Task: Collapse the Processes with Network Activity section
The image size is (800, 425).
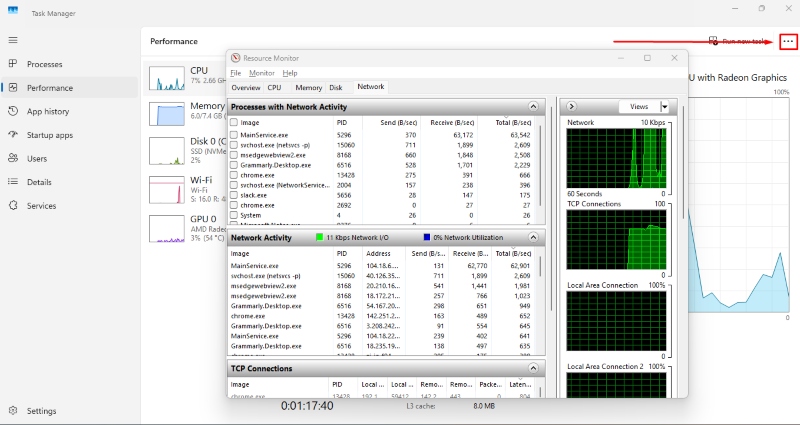Action: (x=537, y=107)
